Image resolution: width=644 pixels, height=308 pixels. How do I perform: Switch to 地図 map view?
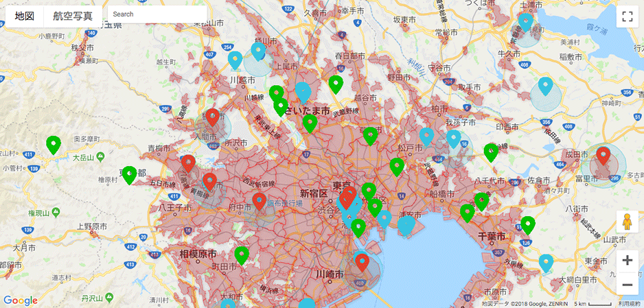coord(25,15)
